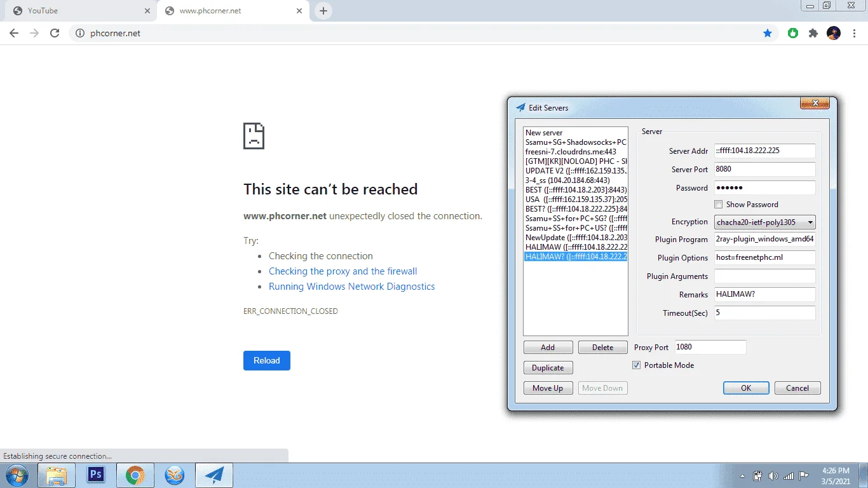Select 'UPDATE V2' server entry
868x488 pixels.
coord(576,171)
